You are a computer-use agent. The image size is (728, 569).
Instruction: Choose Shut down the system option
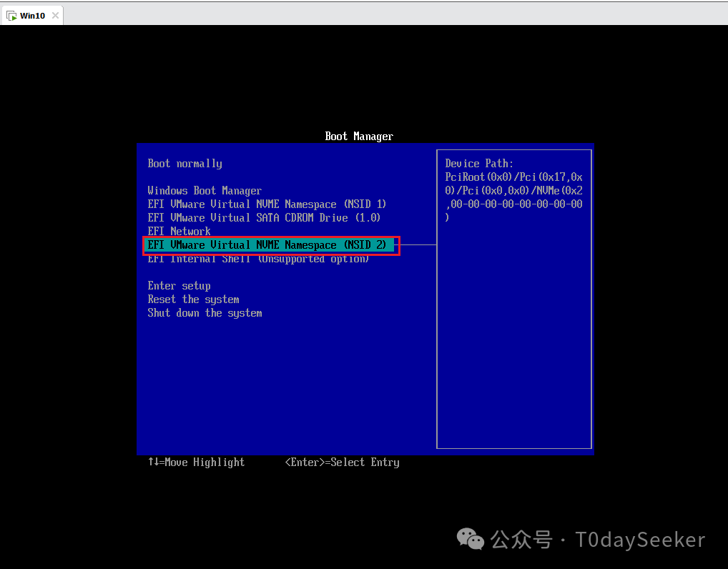[x=205, y=313]
